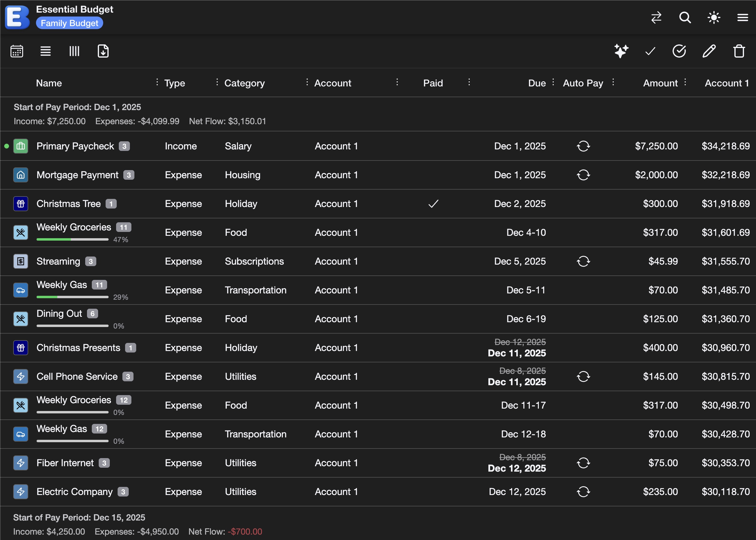Click Weekly Groceries 47% progress bar
The width and height of the screenshot is (756, 540).
pyautogui.click(x=73, y=239)
